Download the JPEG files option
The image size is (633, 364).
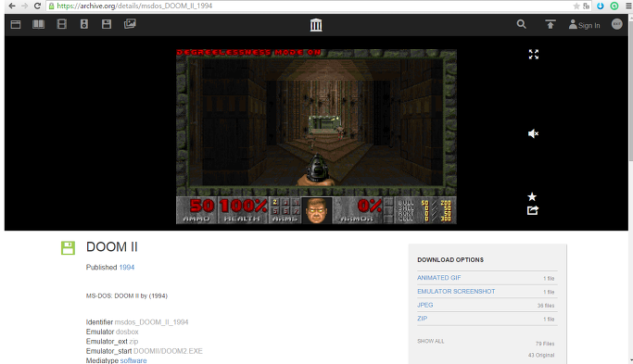(424, 305)
